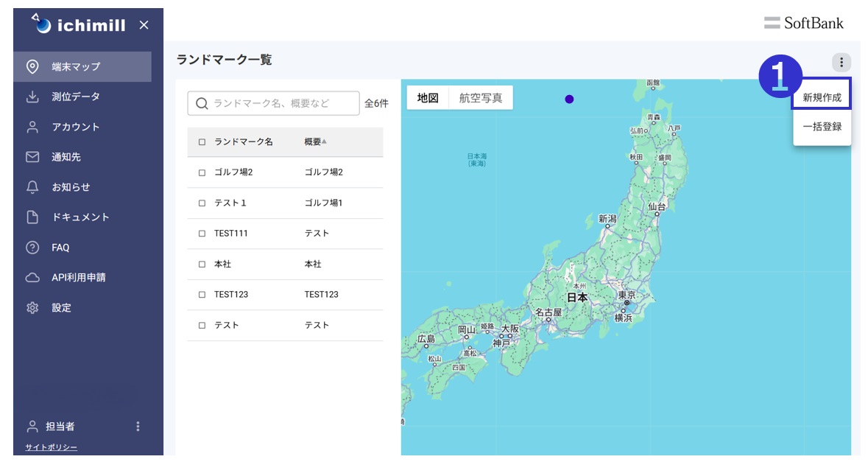The height and width of the screenshot is (462, 868).
Task: Click the アカウント person icon
Action: point(32,127)
